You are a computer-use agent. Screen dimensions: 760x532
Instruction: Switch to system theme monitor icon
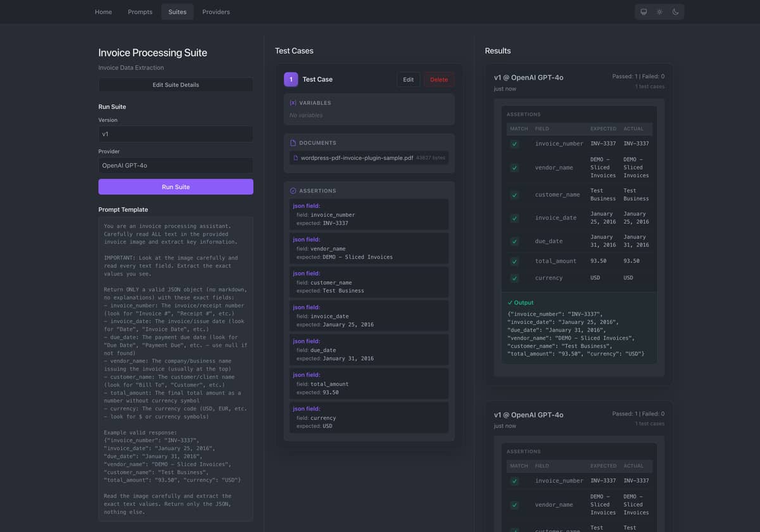pyautogui.click(x=643, y=12)
